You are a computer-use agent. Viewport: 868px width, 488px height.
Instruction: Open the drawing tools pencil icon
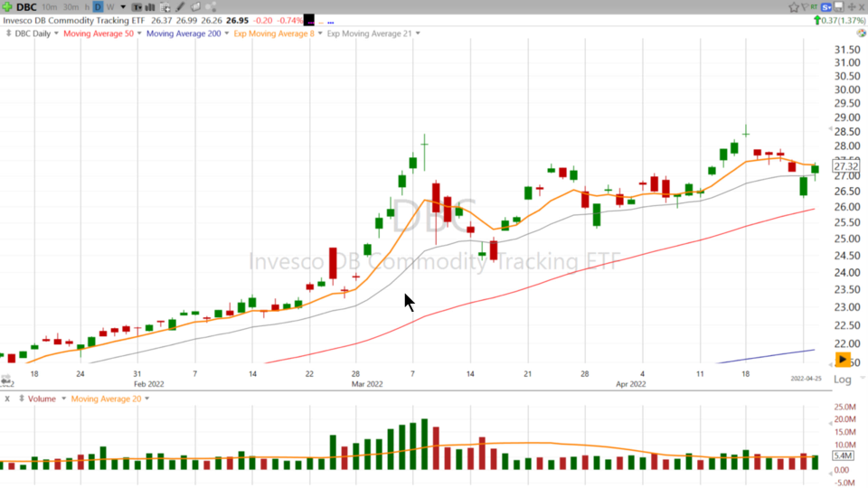pyautogui.click(x=179, y=7)
